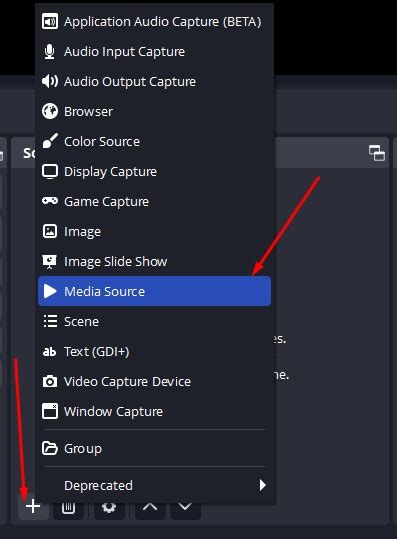Screen dimensions: 397x539
Task: Click the paintbrush icon beside Color Source
Action: [50, 141]
